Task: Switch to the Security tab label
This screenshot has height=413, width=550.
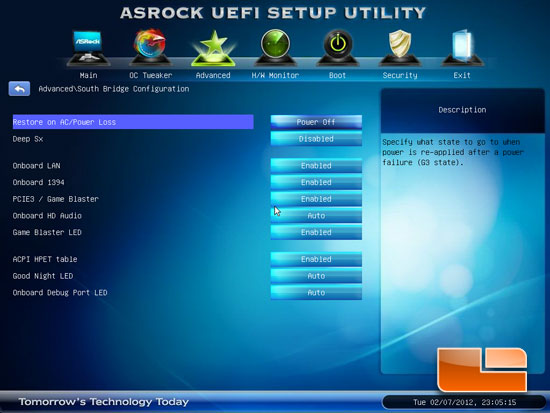Action: click(x=400, y=75)
